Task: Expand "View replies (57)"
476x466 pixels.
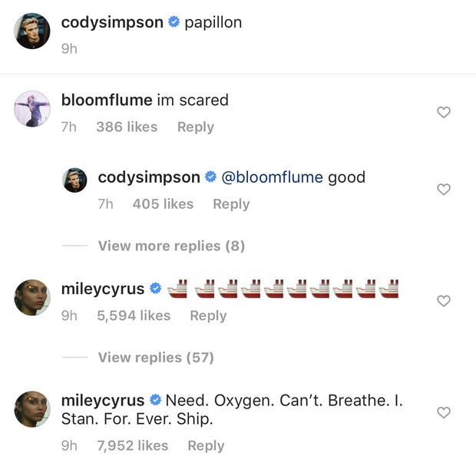Action: (x=156, y=357)
